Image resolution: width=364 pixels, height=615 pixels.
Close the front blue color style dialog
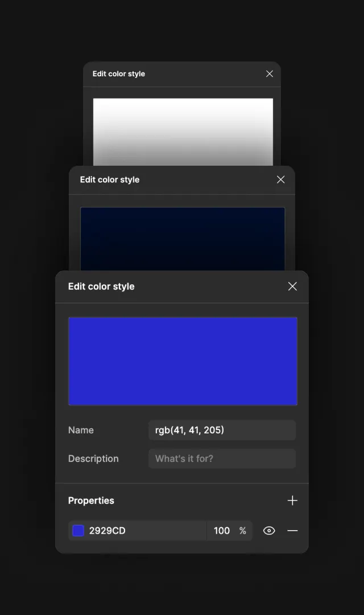pyautogui.click(x=292, y=286)
